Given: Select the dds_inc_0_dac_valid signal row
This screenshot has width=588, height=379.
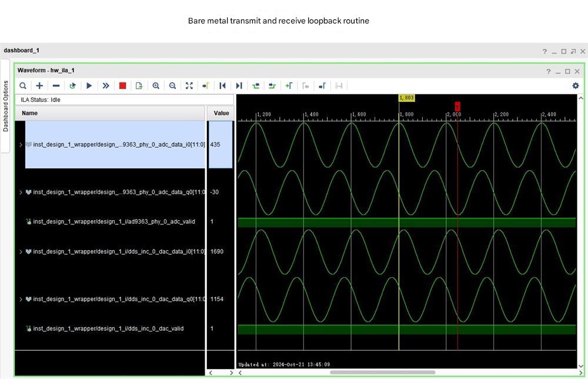Looking at the screenshot, I should point(108,329).
